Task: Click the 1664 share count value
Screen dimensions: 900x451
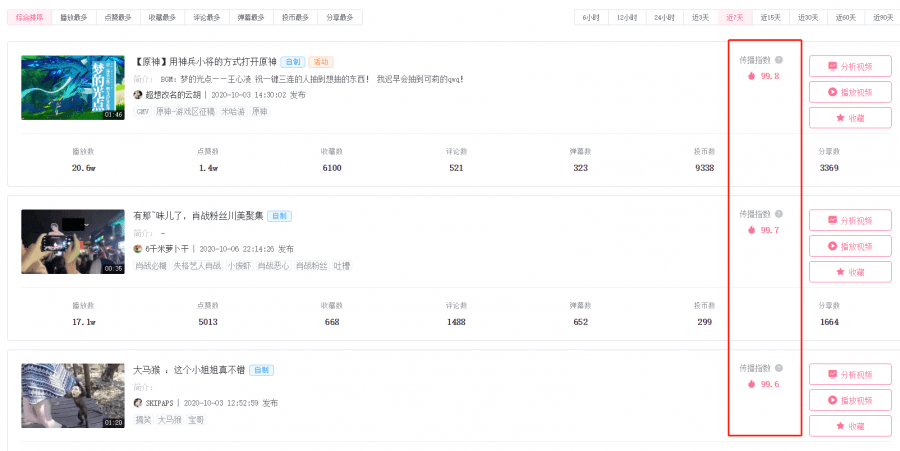Action: coord(829,322)
